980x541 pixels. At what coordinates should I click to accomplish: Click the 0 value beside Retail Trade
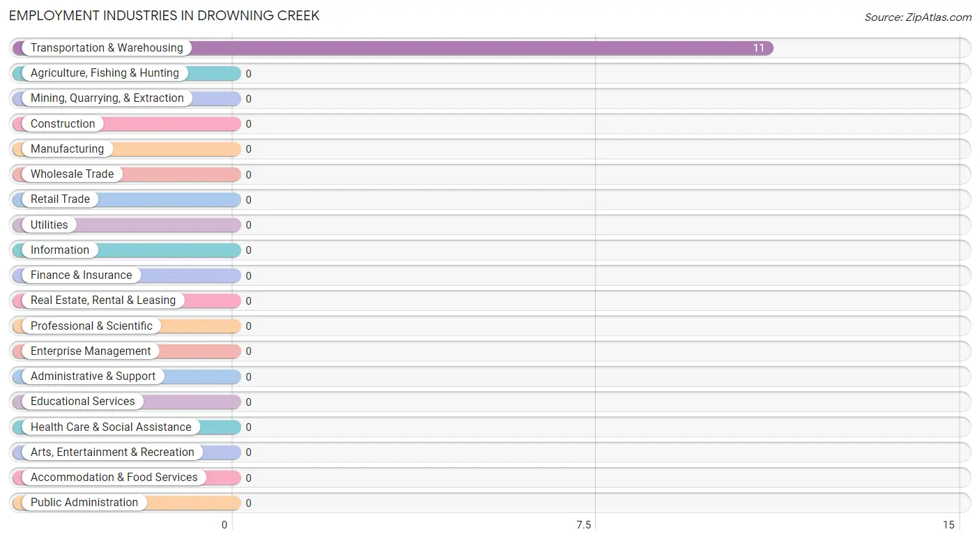click(x=248, y=200)
